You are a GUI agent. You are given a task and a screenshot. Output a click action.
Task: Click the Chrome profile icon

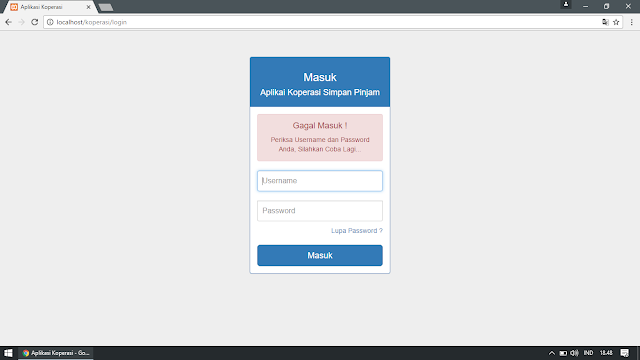[x=566, y=4]
